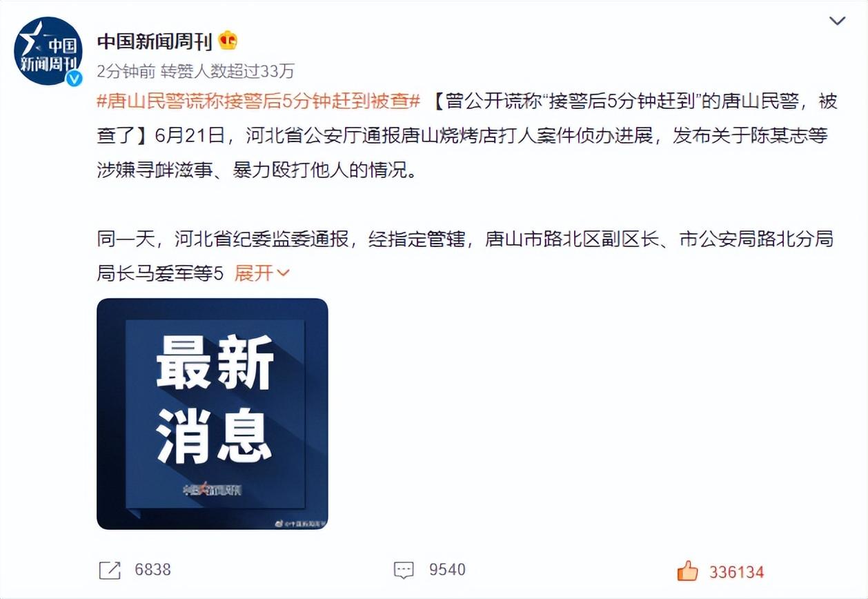Click the crown membership badge beside account name
Screen dimensions: 868x599
(228, 41)
